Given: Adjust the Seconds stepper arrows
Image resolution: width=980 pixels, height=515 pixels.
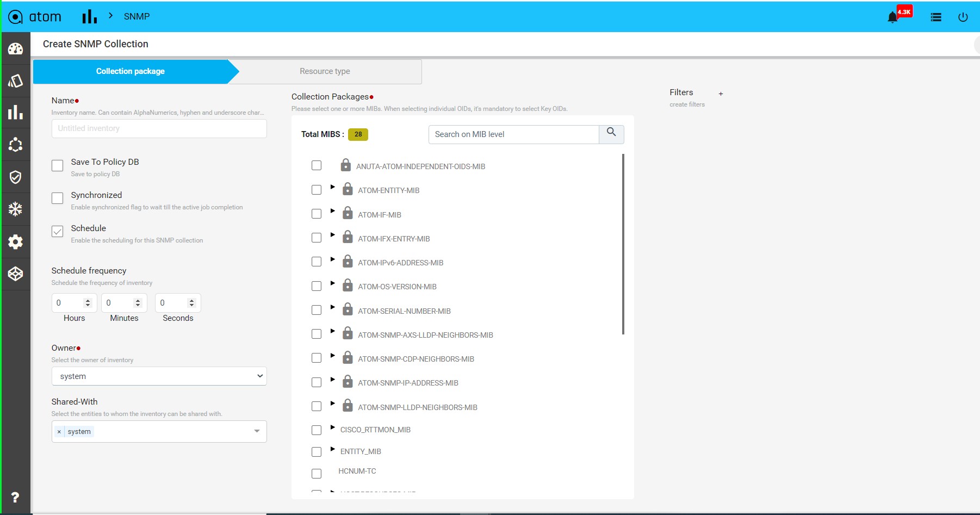Looking at the screenshot, I should pos(191,303).
